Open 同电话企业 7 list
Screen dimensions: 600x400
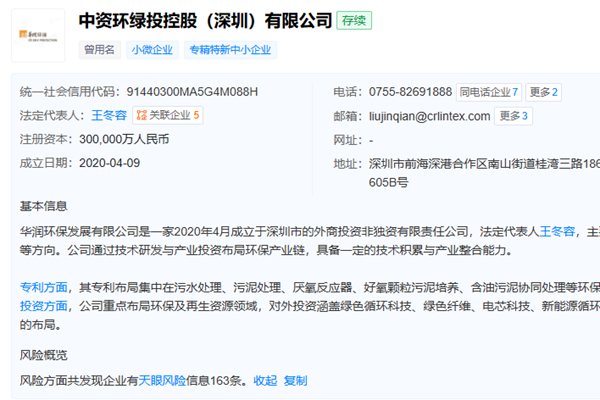tap(490, 92)
